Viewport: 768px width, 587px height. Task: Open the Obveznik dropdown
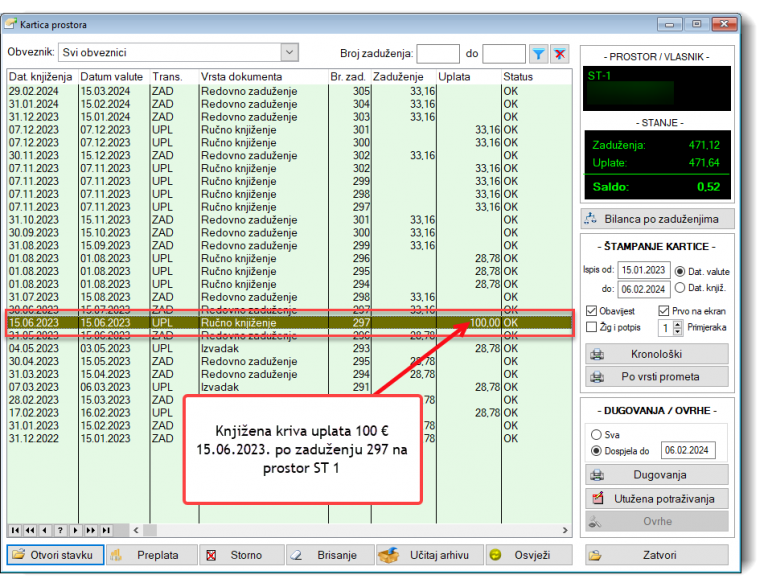(289, 52)
